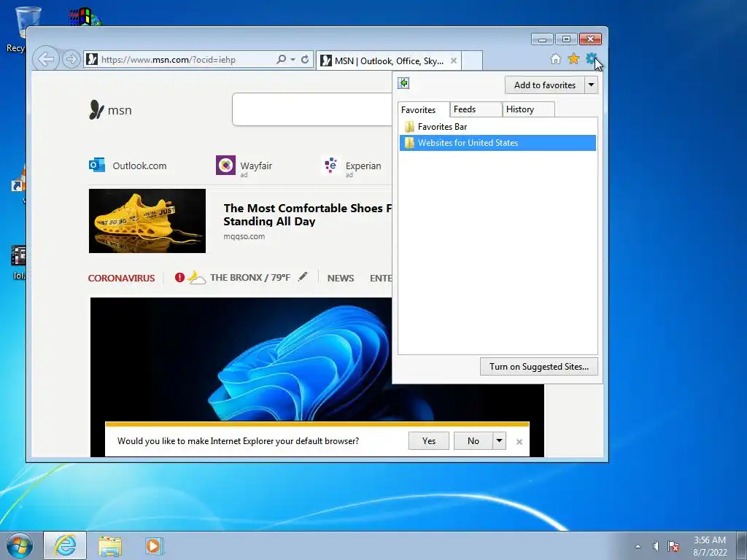This screenshot has height=560, width=747.
Task: Edit location with the pencil icon
Action: pos(303,276)
